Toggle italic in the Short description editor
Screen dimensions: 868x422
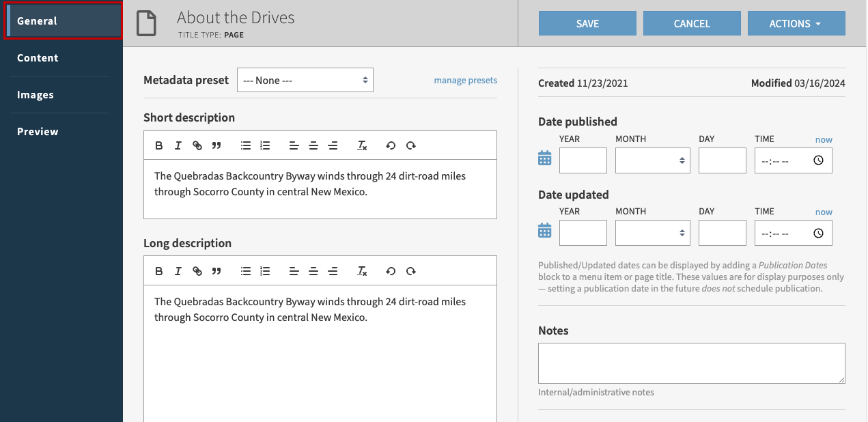(x=178, y=145)
